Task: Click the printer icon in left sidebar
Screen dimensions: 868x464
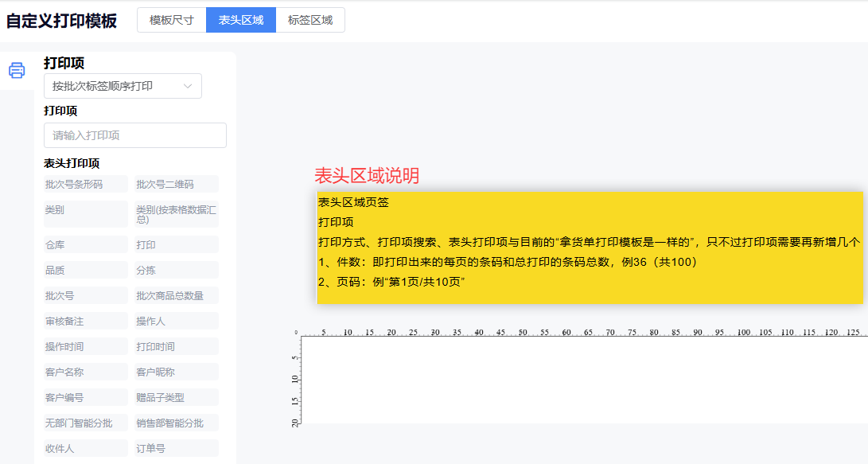Action: [17, 71]
